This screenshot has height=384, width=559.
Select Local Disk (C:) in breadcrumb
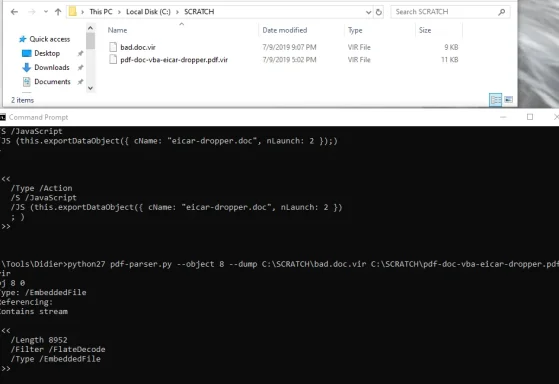148,12
